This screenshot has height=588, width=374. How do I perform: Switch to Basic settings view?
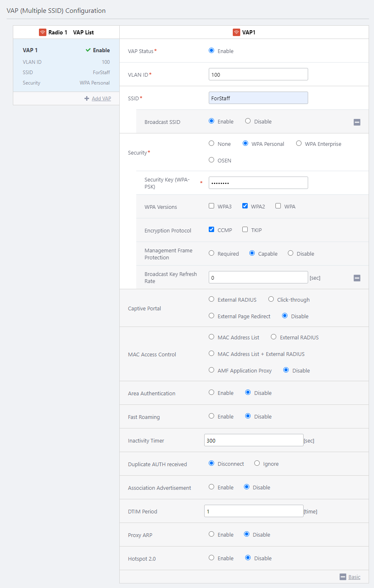[x=354, y=577]
